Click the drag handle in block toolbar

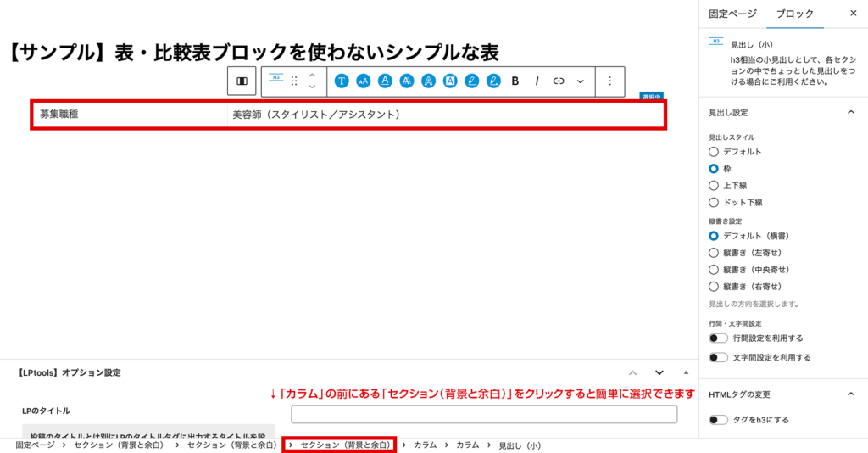tap(294, 81)
